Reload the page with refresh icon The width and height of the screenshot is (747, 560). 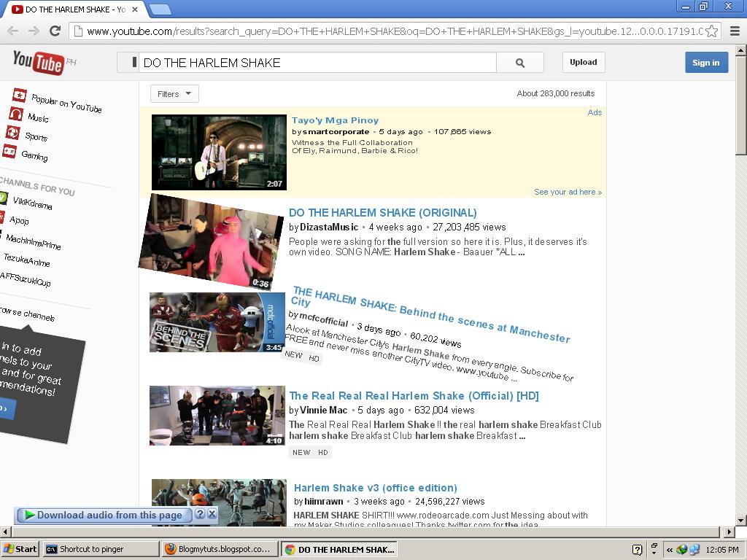[55, 31]
